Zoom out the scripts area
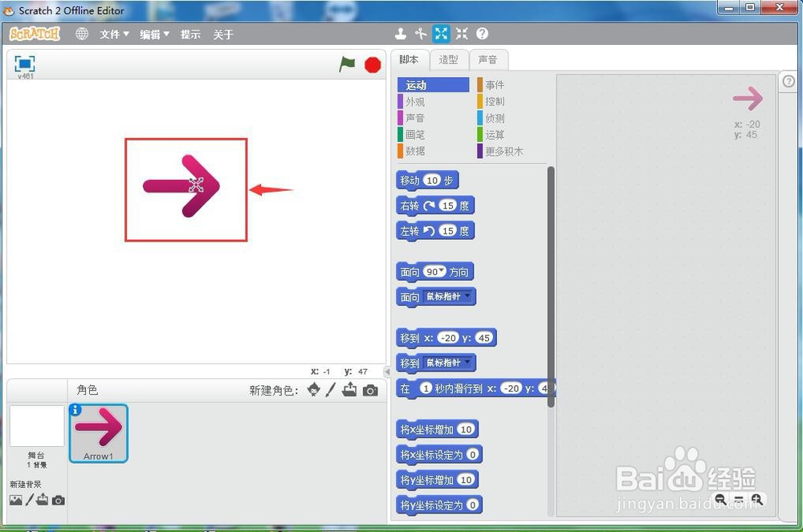 click(x=720, y=499)
